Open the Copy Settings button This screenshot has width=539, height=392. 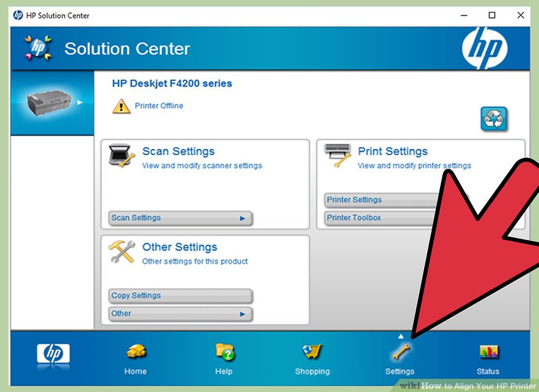pyautogui.click(x=180, y=296)
